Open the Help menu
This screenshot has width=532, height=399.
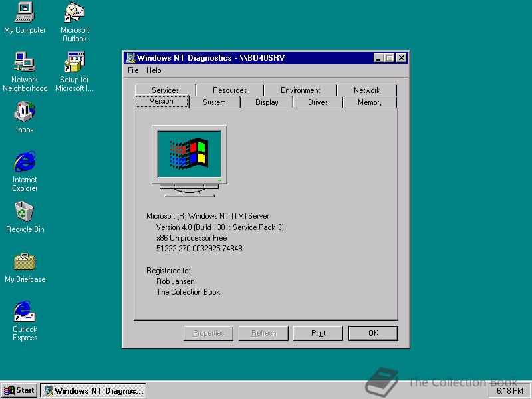[x=154, y=70]
